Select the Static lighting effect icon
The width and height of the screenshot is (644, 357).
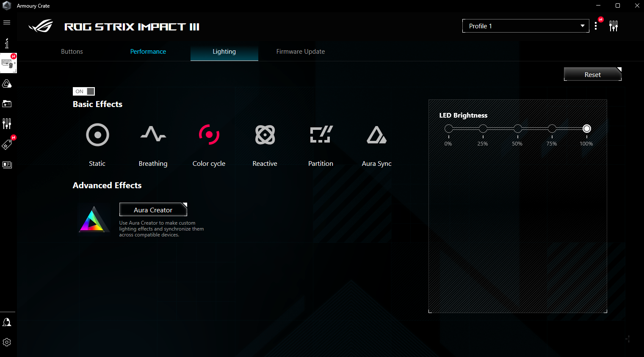97,135
